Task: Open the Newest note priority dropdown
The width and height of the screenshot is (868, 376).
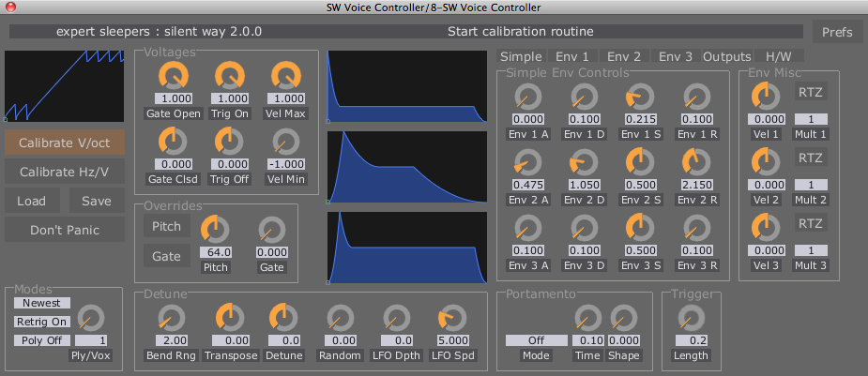Action: [41, 303]
